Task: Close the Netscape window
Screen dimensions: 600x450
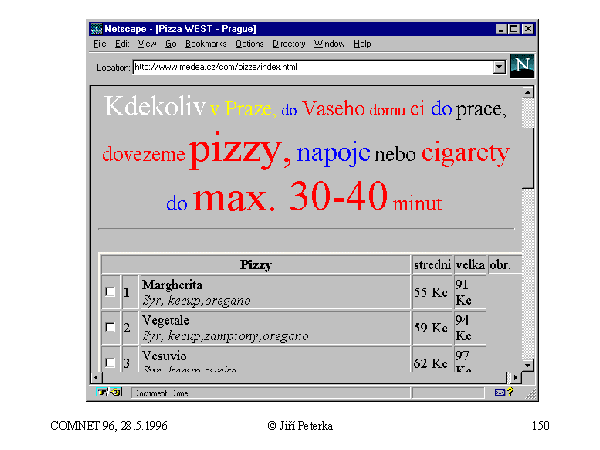Action: click(x=528, y=29)
